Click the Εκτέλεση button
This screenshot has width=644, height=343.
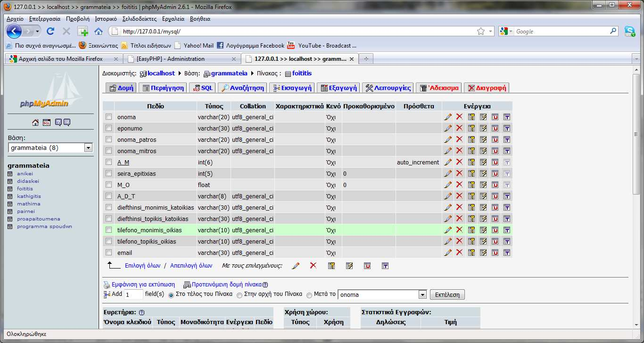[x=447, y=295]
